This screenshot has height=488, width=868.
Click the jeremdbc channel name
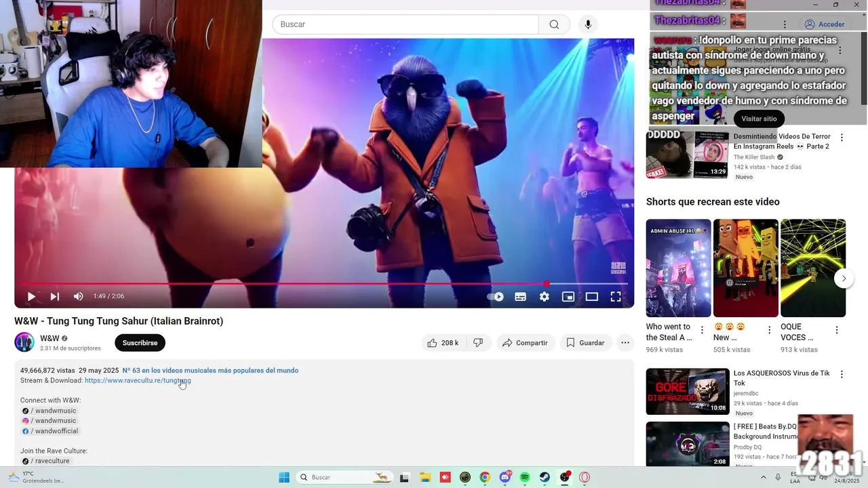tap(746, 394)
